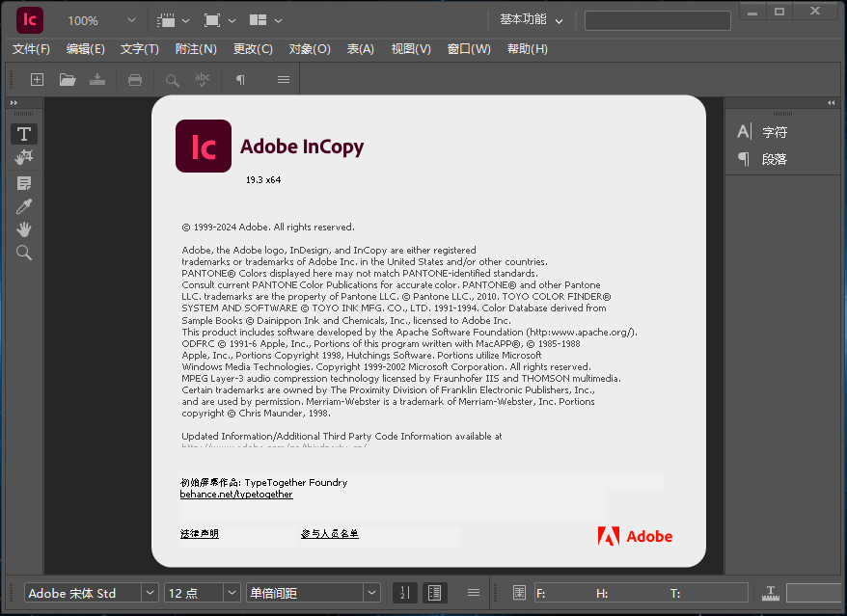Screen dimensions: 847x616
Task: Open the 文字(T) menu
Action: point(139,48)
